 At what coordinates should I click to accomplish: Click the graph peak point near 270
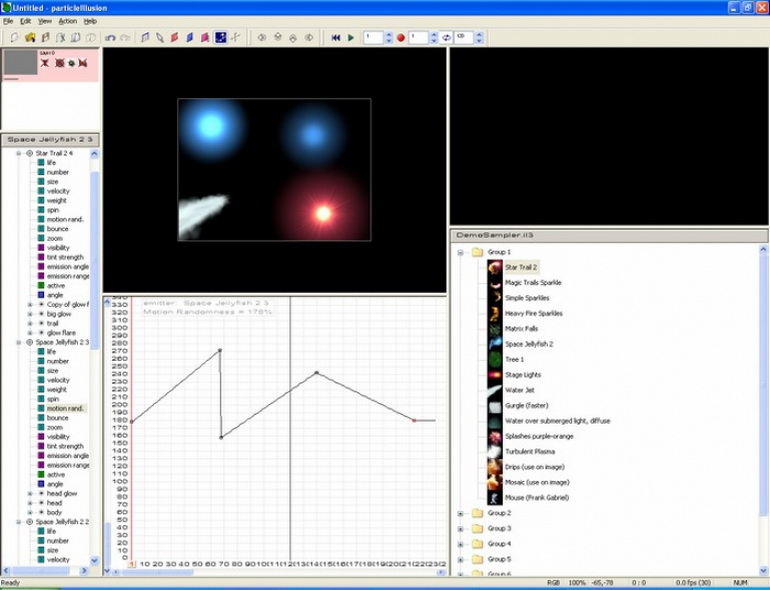click(x=219, y=350)
